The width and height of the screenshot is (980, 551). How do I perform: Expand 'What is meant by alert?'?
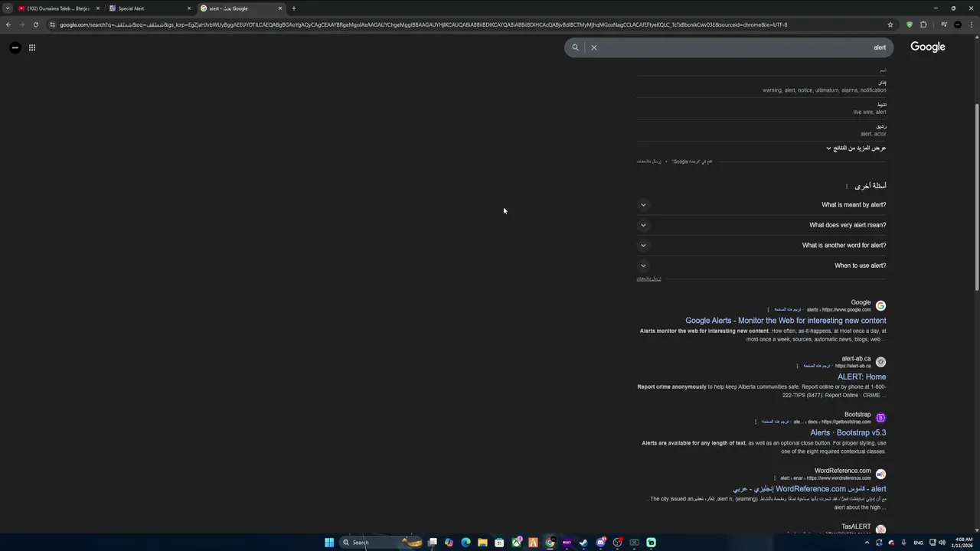(x=761, y=205)
